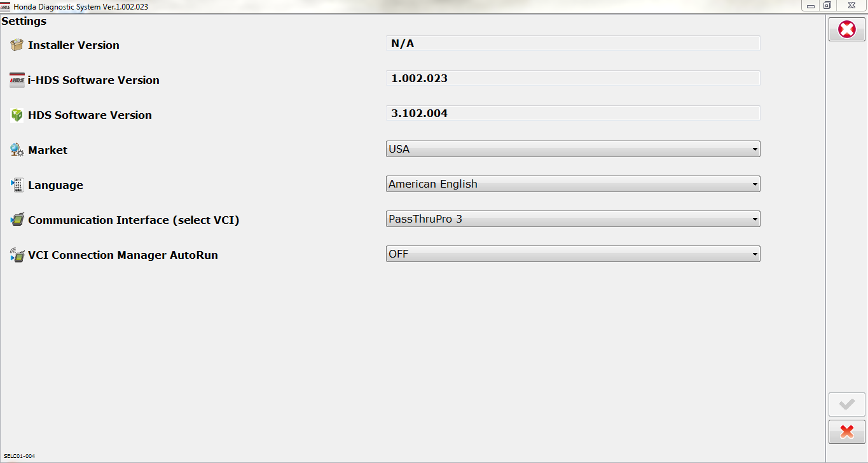Click the i-HDS Software Version icon
The height and width of the screenshot is (463, 868).
pos(16,78)
